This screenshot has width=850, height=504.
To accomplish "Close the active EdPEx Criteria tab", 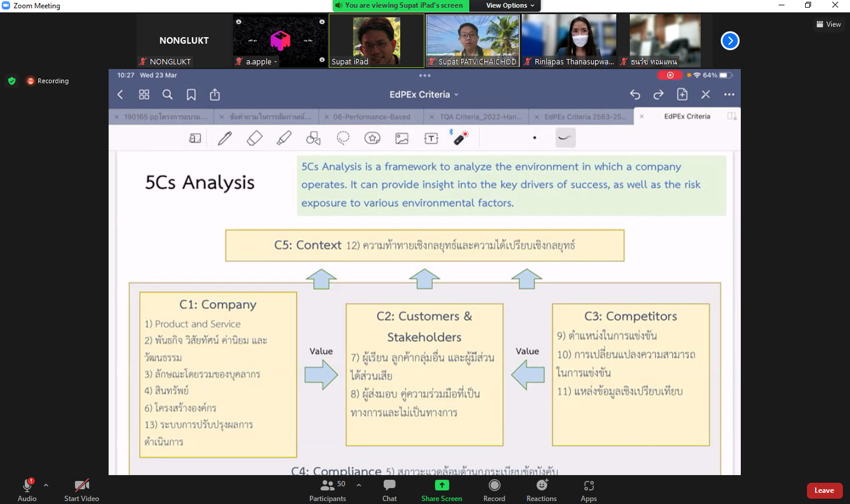I will (x=642, y=116).
